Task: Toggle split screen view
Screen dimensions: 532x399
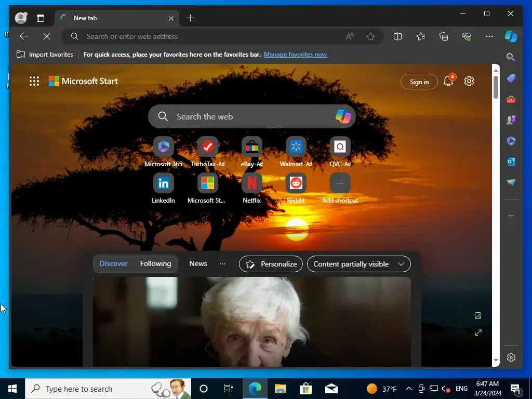Action: 397,36
